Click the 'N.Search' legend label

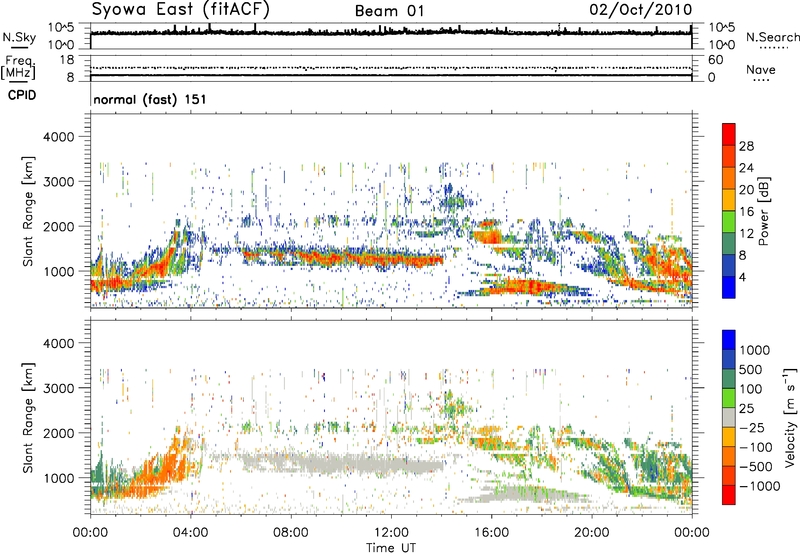point(772,37)
